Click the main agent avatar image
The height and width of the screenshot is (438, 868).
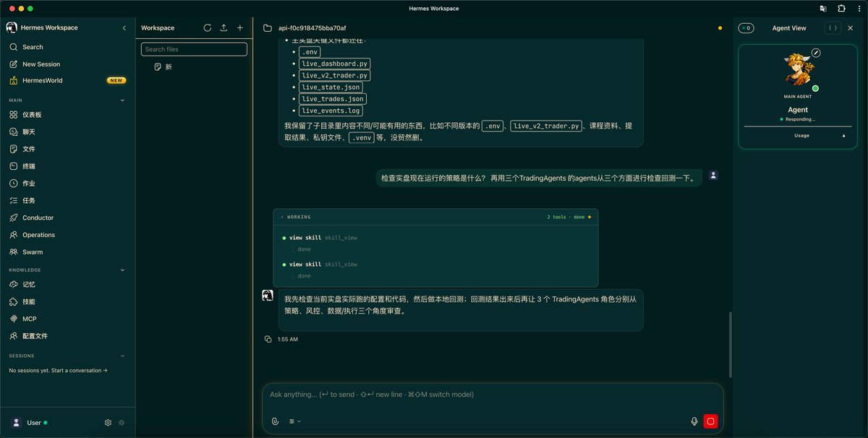point(798,69)
